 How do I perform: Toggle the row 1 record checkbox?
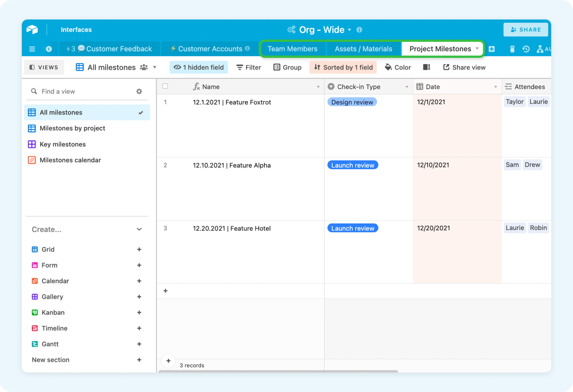(x=165, y=102)
